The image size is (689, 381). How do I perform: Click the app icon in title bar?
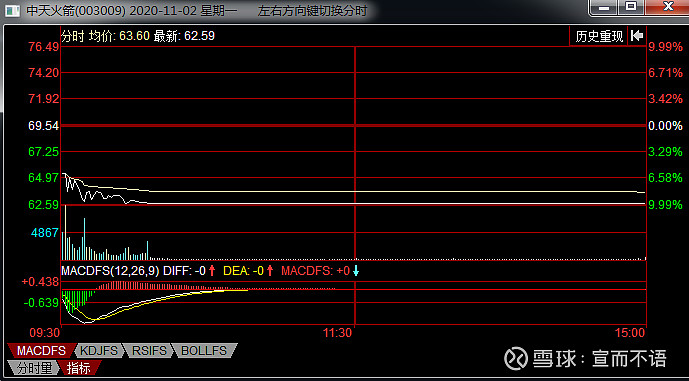(13, 11)
